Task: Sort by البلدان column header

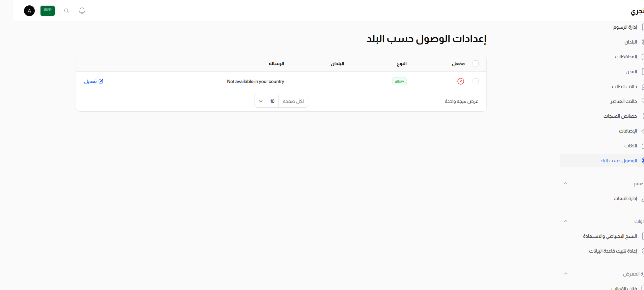Action: coord(337,63)
